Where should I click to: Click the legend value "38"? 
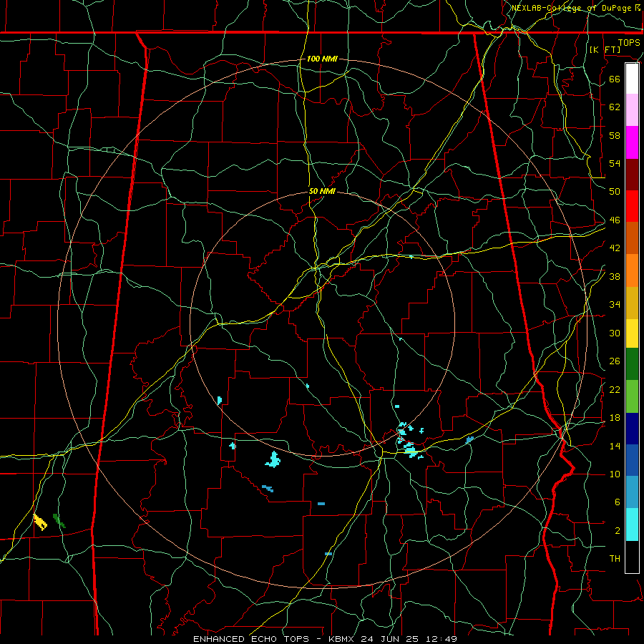click(615, 276)
